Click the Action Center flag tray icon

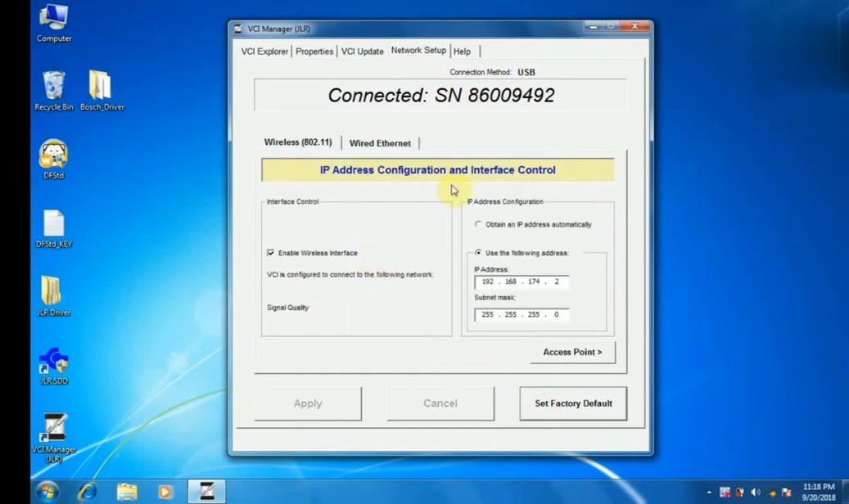[x=787, y=492]
